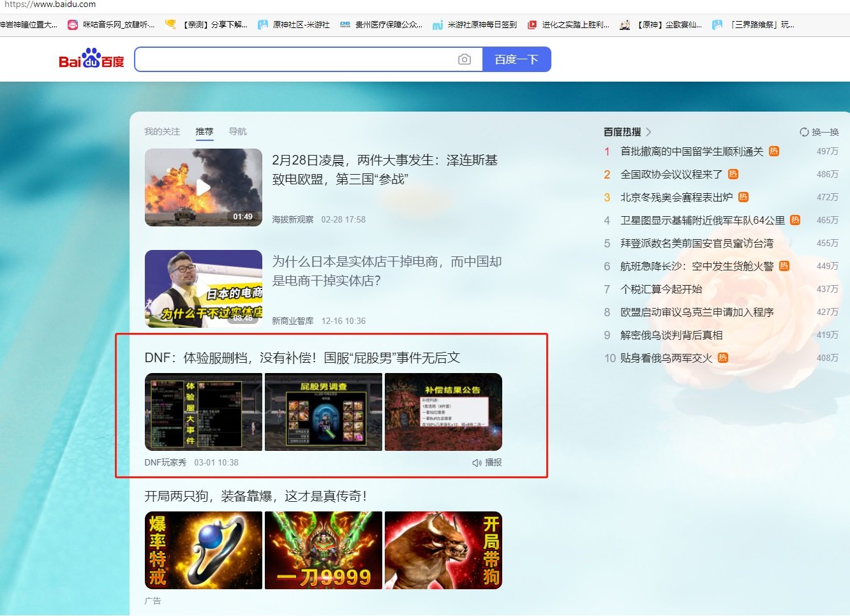Open hot search 欧盟启动审议乌克兰申请加入程序
Viewport: 850px width, 616px height.
[x=697, y=312]
